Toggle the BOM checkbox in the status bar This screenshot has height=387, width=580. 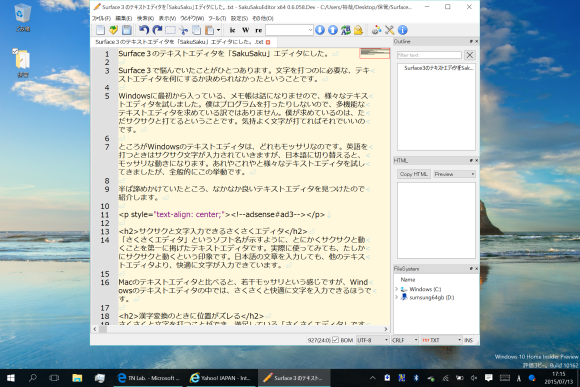(335, 340)
